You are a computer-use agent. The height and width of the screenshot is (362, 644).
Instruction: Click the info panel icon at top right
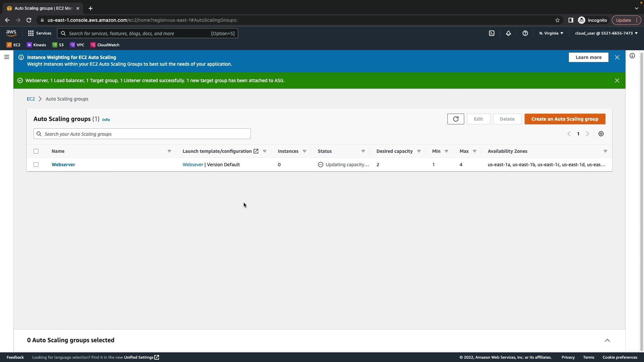(632, 56)
